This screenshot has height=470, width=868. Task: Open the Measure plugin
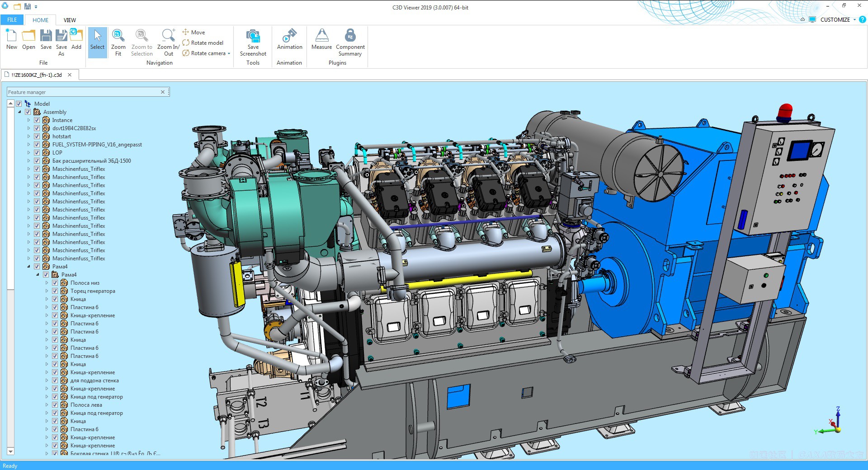pyautogui.click(x=321, y=41)
